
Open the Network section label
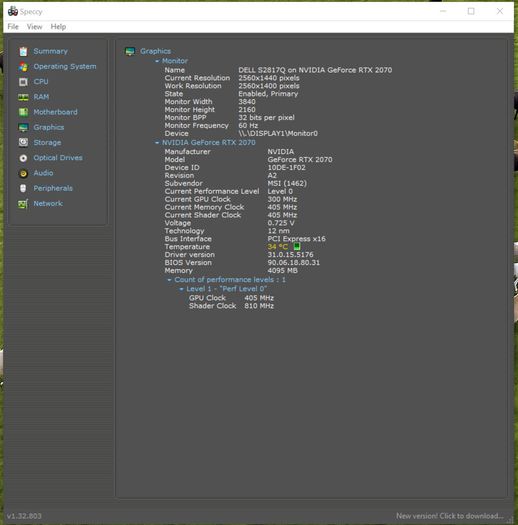[x=48, y=204]
